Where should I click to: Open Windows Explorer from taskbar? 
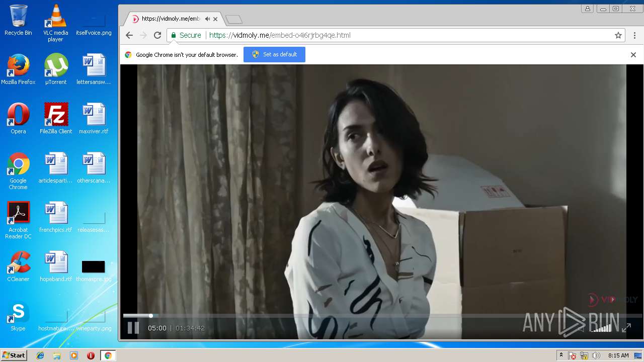point(57,355)
